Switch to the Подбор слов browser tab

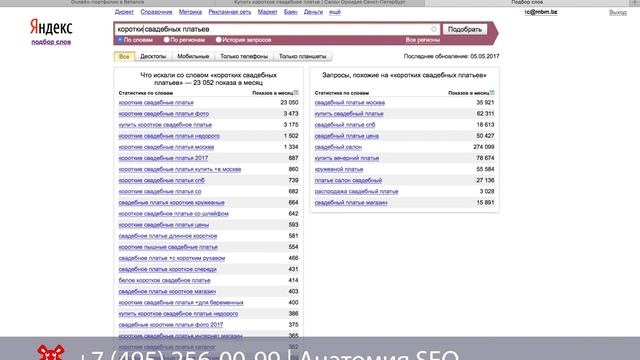pyautogui.click(x=527, y=2)
